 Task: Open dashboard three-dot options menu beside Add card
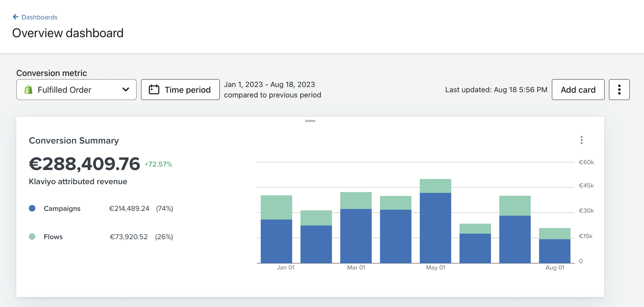[619, 90]
